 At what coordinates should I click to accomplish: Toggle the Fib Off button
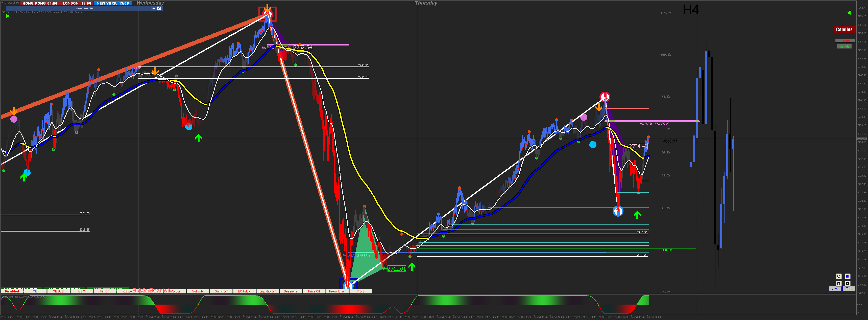[x=105, y=291]
